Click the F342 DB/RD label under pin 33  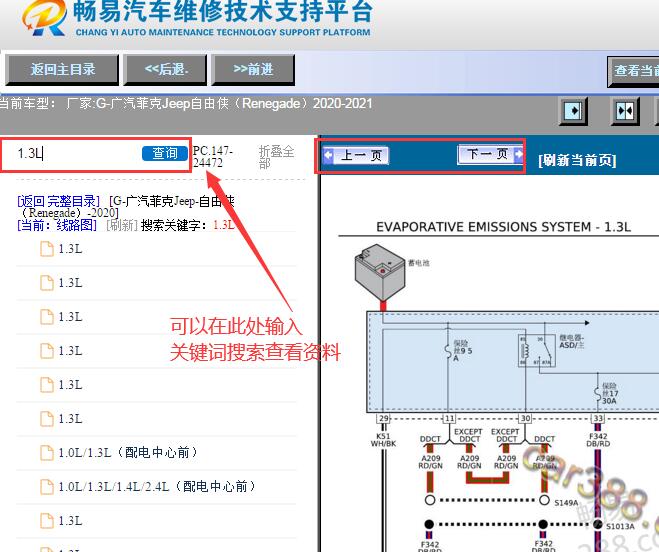[598, 440]
